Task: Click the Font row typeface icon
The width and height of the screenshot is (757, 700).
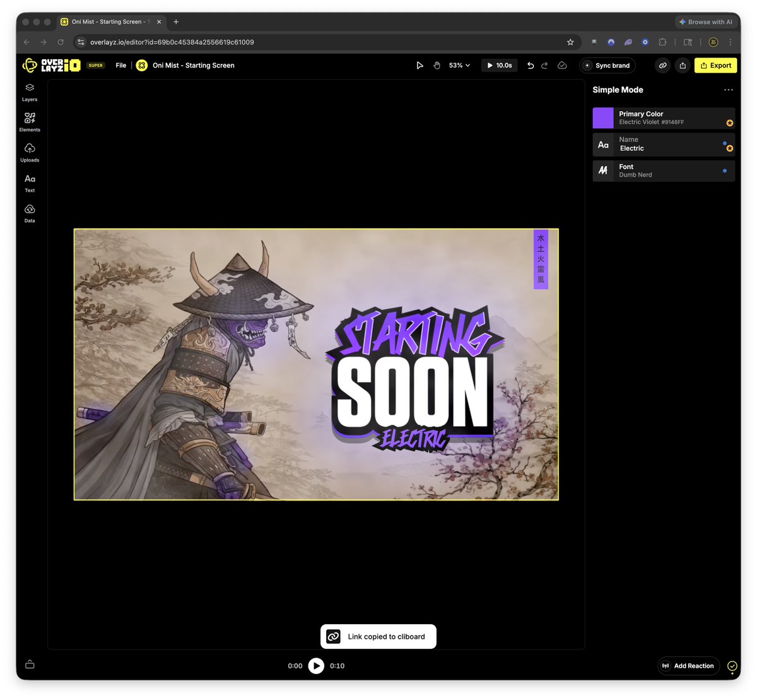Action: point(603,170)
